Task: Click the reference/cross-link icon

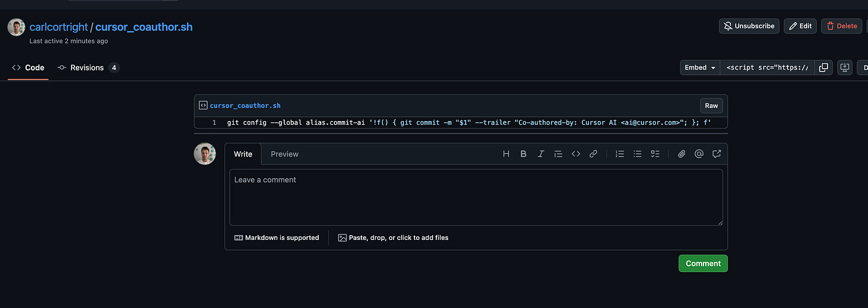Action: [x=717, y=154]
